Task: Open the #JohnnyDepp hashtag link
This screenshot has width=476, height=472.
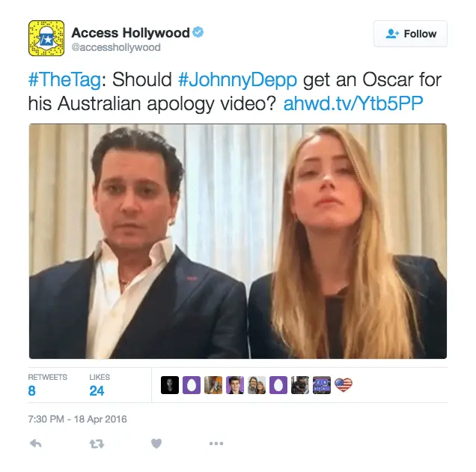Action: pyautogui.click(x=237, y=79)
